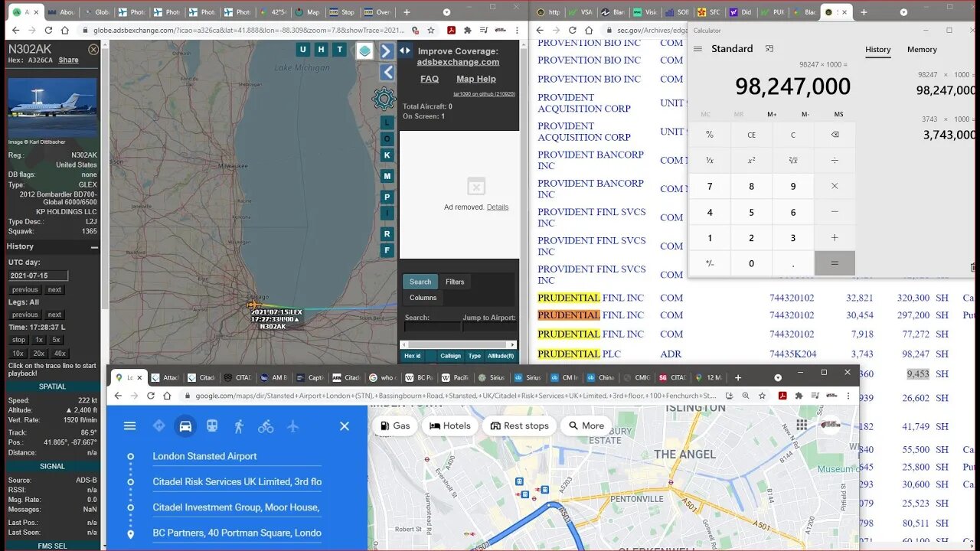The image size is (980, 551).
Task: Toggle the T button on ADS-B map
Action: [338, 50]
